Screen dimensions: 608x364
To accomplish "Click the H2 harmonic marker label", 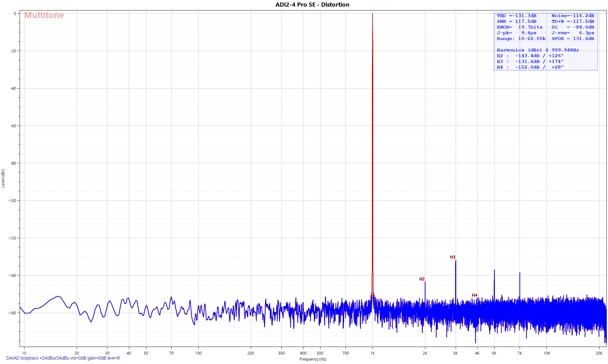I will click(422, 279).
